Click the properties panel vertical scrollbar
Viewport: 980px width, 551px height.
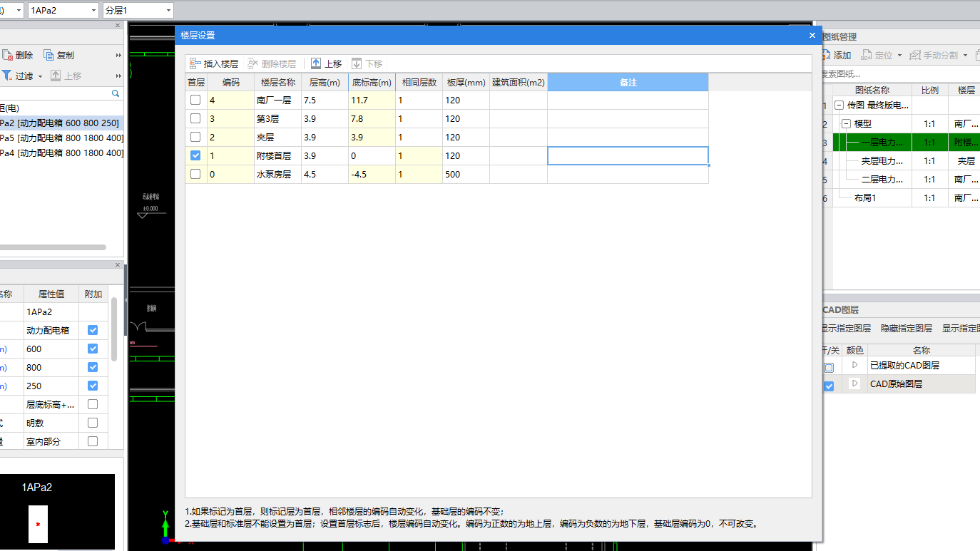click(x=114, y=329)
